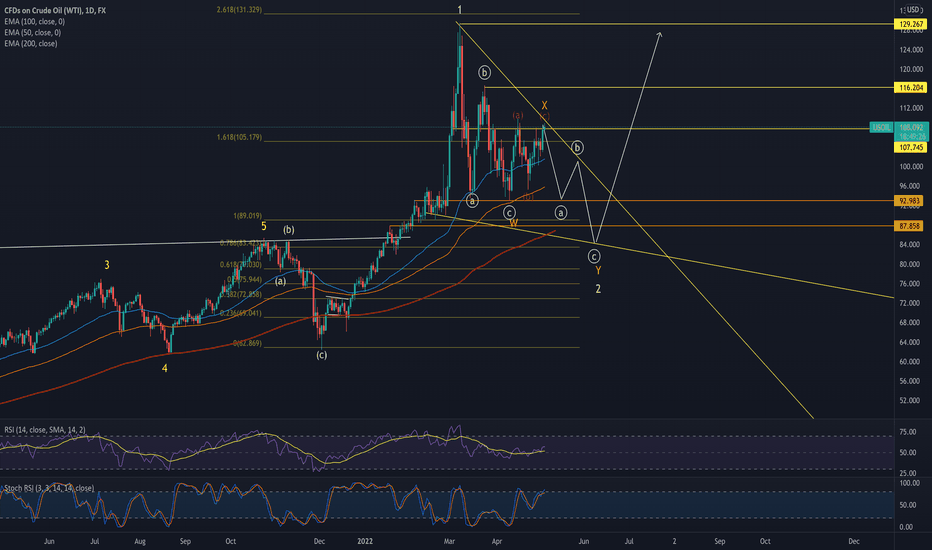
Task: Click the Aug label on time axis
Action: coord(140,541)
